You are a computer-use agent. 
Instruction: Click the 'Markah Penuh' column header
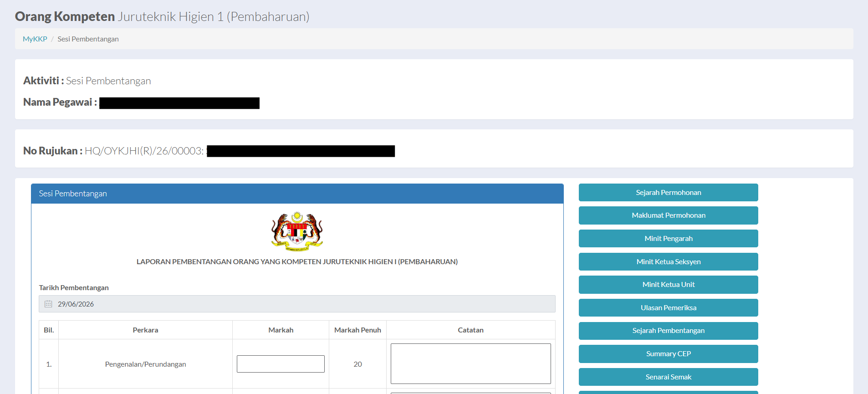tap(357, 330)
